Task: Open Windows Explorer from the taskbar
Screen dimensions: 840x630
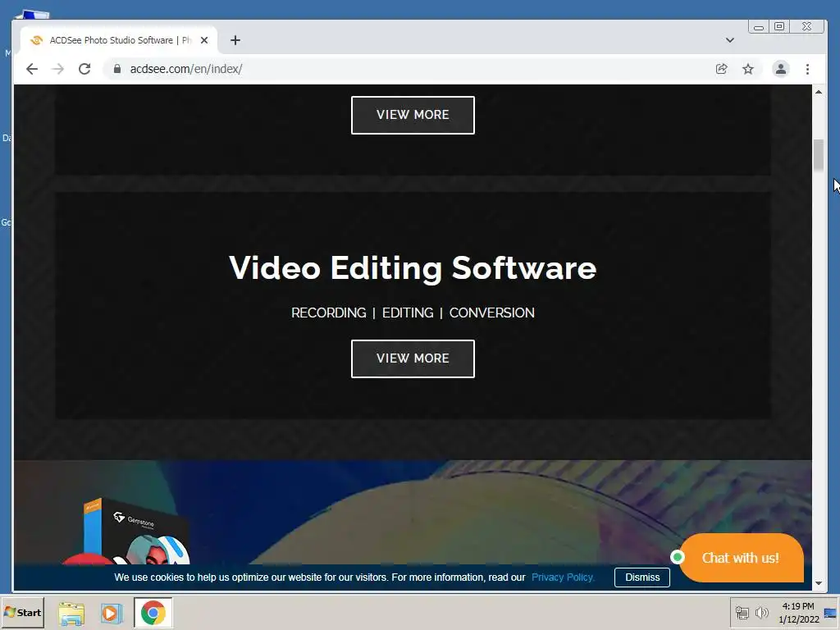Action: coord(71,613)
